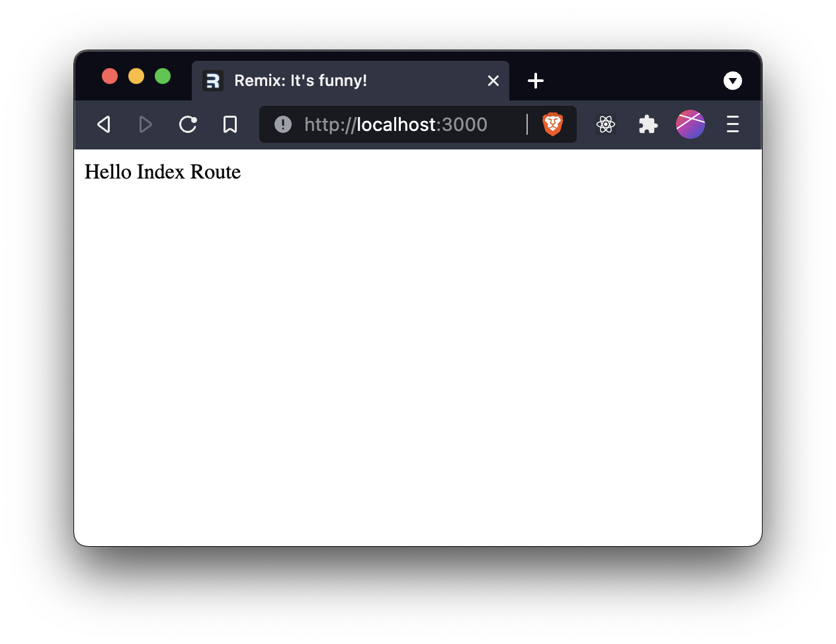
Task: Close the window with the red button
Action: click(110, 77)
